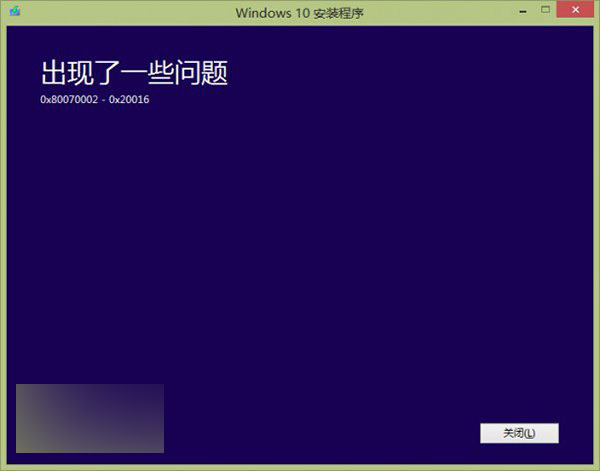Screen dimensions: 600x471
Task: Click the 关闭(L) button
Action: click(519, 433)
